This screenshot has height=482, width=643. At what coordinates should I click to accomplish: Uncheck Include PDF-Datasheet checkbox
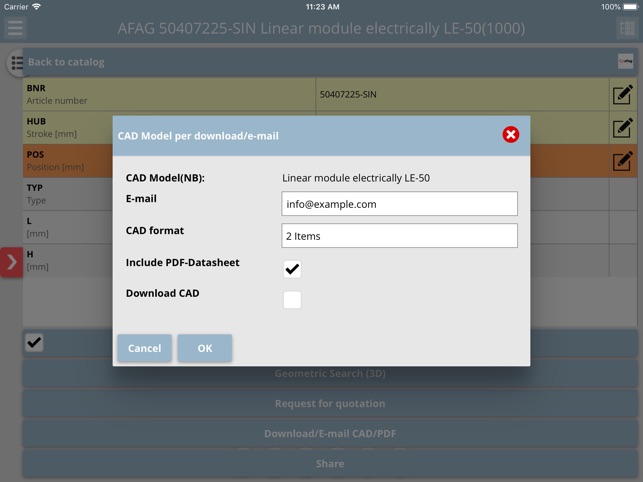pyautogui.click(x=292, y=269)
